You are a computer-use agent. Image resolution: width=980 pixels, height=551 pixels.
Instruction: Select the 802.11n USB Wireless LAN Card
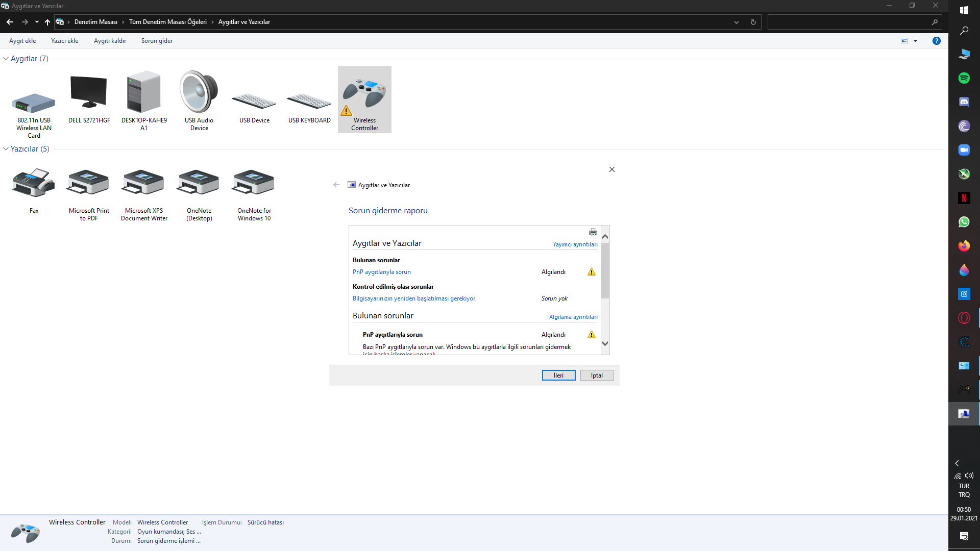(x=34, y=104)
